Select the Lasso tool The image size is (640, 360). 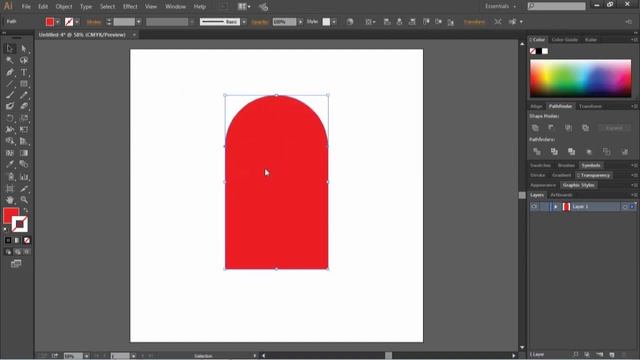24,60
